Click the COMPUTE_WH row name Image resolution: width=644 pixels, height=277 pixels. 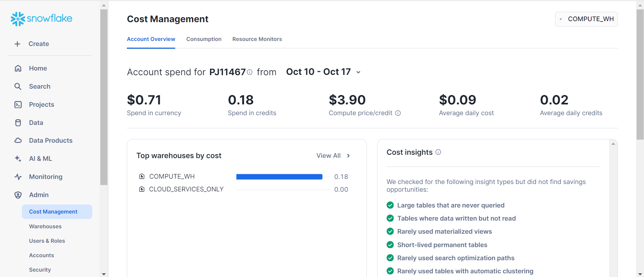(x=172, y=177)
